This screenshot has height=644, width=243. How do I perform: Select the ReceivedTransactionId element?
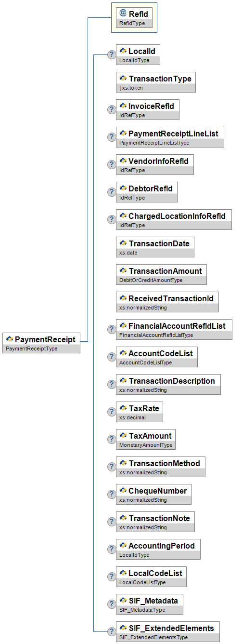167,302
